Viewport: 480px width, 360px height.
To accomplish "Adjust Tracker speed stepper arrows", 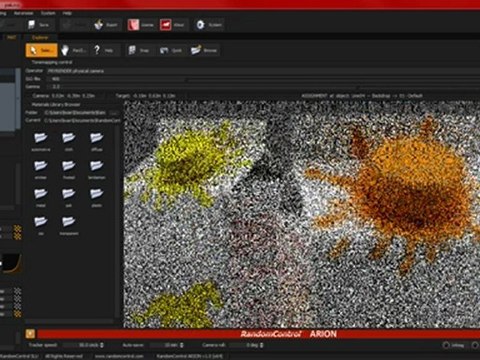I will (x=102, y=345).
